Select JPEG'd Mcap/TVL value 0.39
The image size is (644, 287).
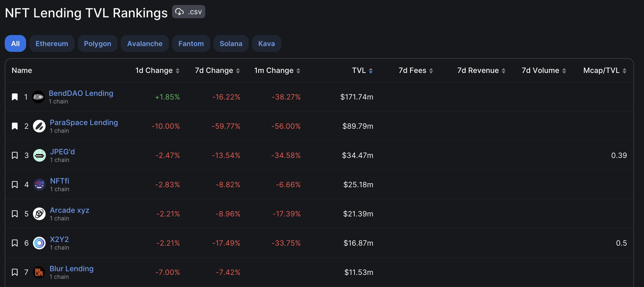[619, 155]
